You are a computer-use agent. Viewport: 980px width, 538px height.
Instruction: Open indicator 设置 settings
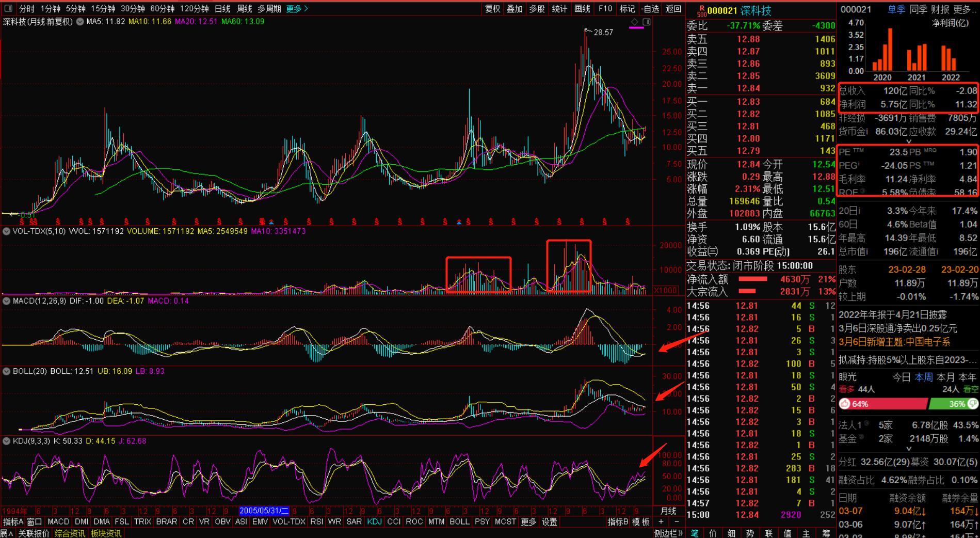tap(550, 522)
